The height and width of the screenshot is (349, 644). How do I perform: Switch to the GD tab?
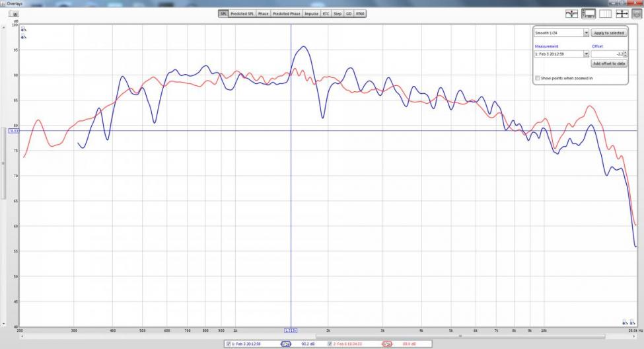[x=349, y=14]
